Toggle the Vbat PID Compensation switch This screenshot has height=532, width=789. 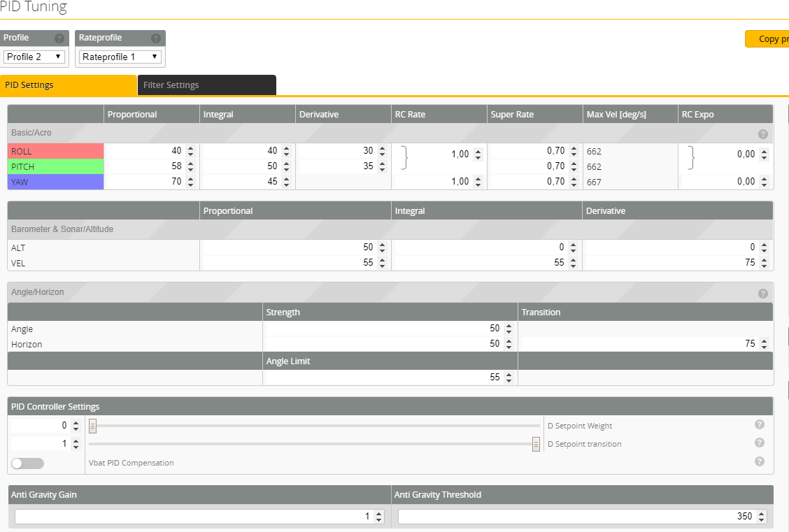(x=28, y=463)
